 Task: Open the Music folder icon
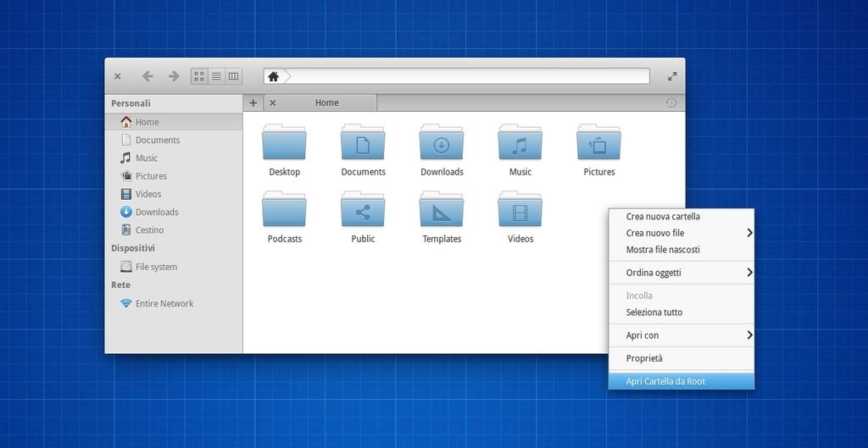(520, 143)
